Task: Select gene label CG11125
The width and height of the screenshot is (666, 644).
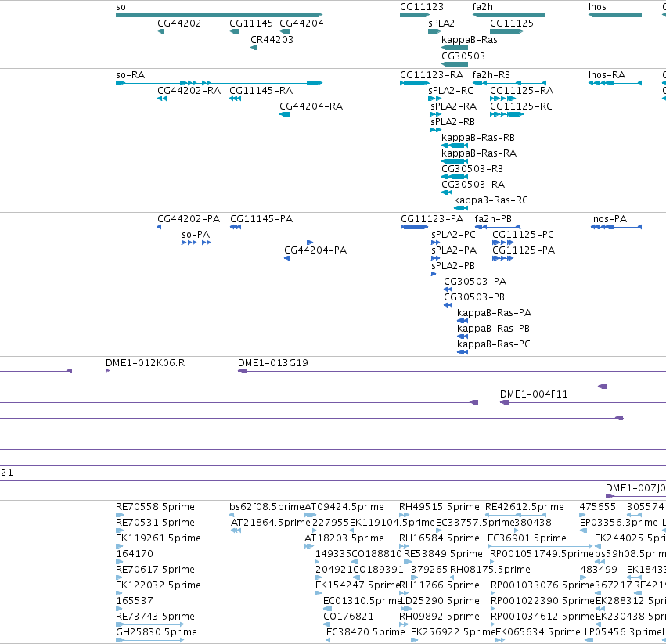Action: (x=512, y=23)
